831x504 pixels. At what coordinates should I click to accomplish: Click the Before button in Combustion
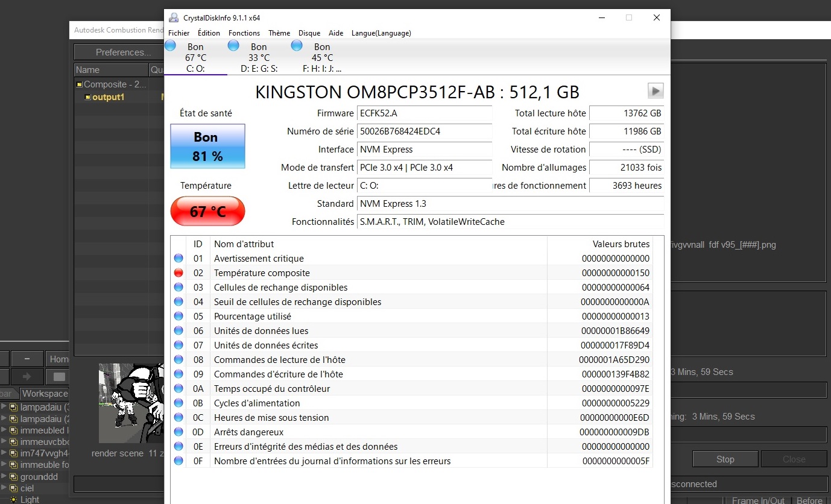pos(809,500)
